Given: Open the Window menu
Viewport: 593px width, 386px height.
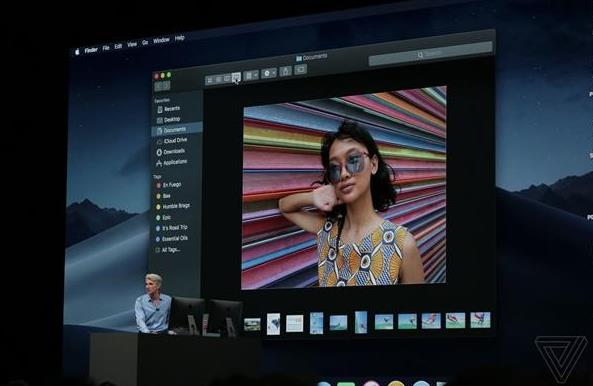Looking at the screenshot, I should (161, 40).
